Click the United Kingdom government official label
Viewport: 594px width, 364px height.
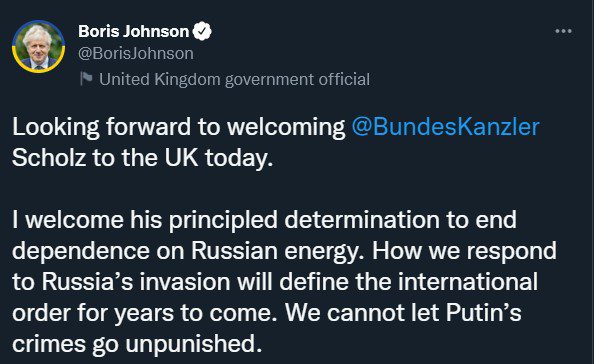tap(234, 80)
